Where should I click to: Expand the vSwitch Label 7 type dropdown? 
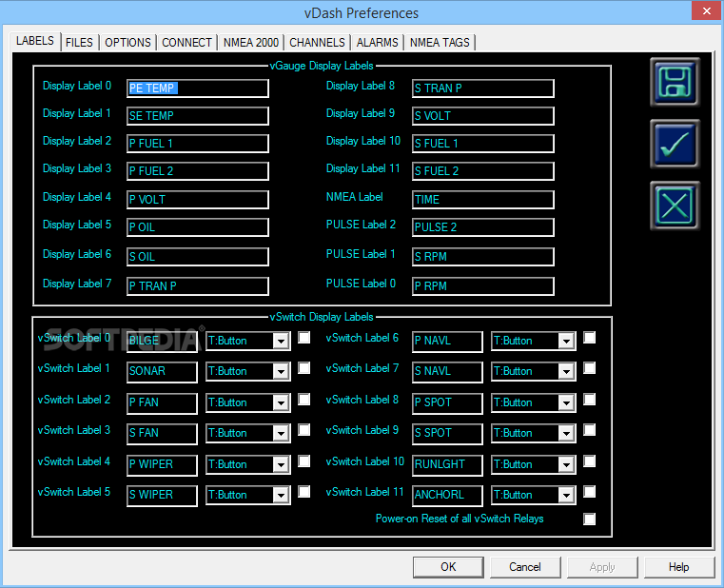point(534,372)
